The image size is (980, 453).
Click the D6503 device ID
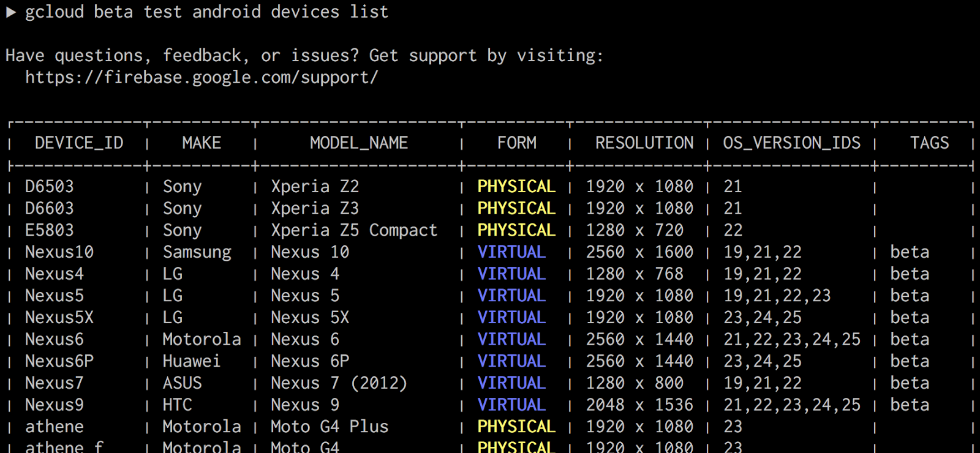pyautogui.click(x=49, y=187)
